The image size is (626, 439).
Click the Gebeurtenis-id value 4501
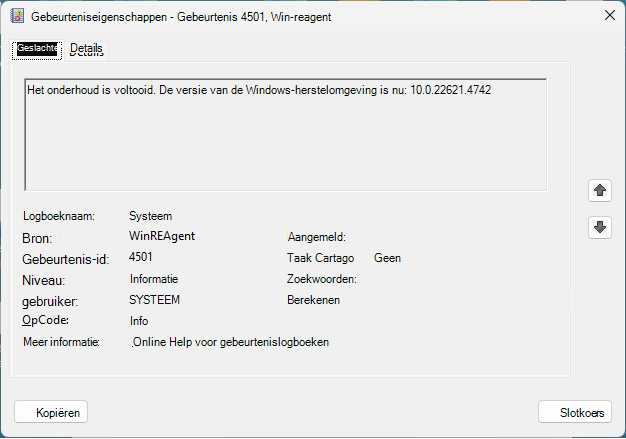click(x=141, y=257)
